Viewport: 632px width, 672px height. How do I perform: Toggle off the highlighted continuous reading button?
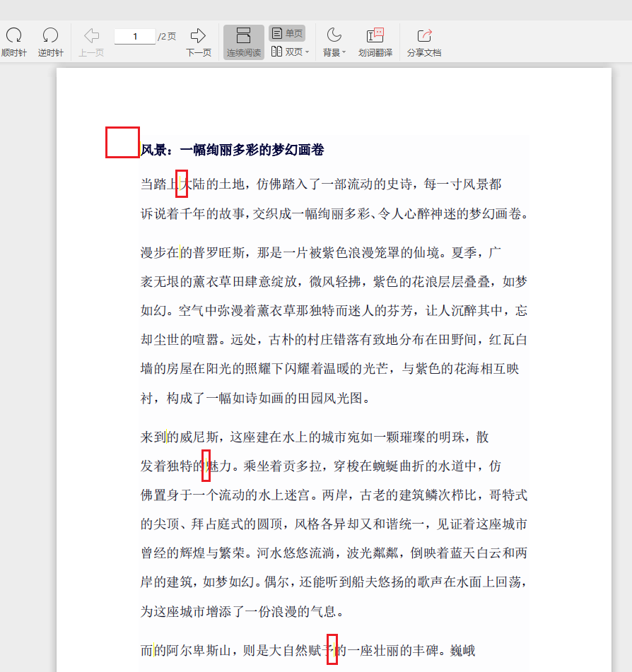pos(242,40)
